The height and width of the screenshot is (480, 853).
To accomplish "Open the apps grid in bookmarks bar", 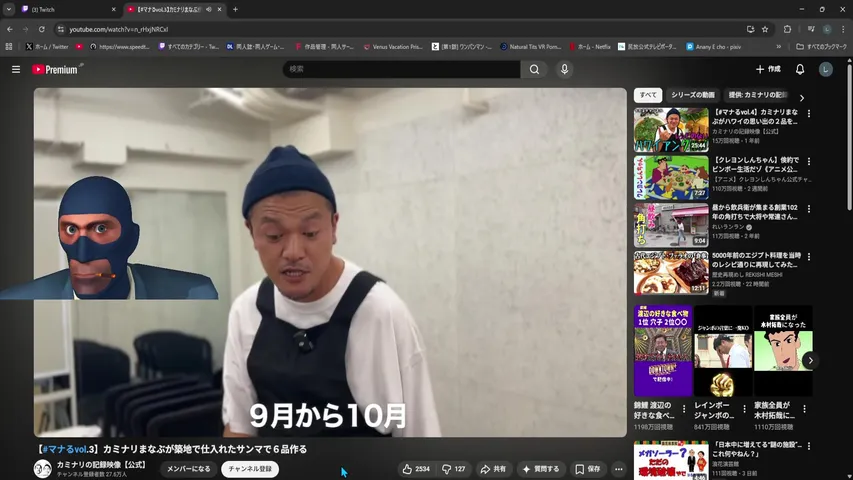I will pos(9,47).
